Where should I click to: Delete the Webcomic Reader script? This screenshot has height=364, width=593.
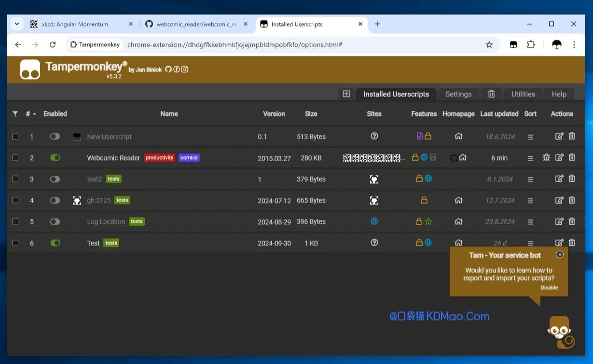pyautogui.click(x=572, y=157)
